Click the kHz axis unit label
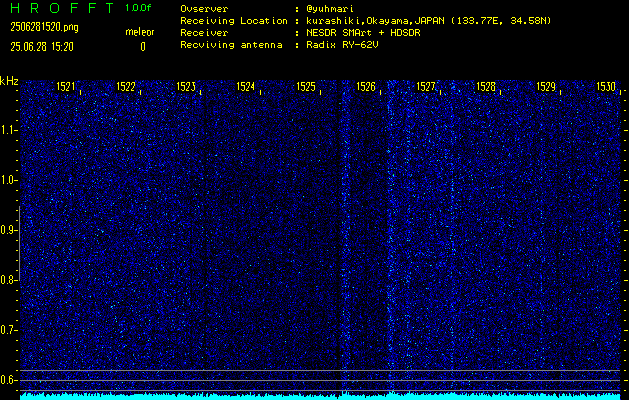Viewport: 629px width, 400px height. tap(9, 81)
